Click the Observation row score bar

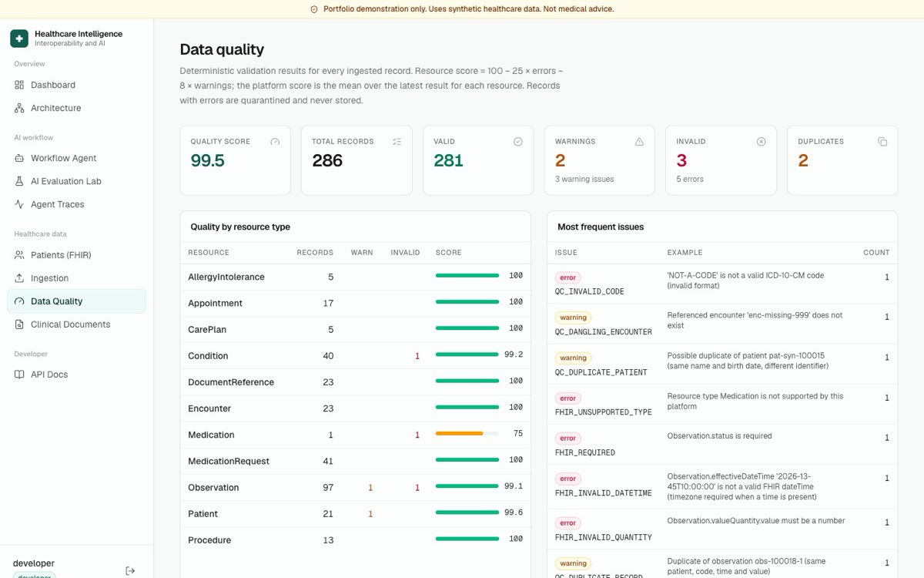467,486
